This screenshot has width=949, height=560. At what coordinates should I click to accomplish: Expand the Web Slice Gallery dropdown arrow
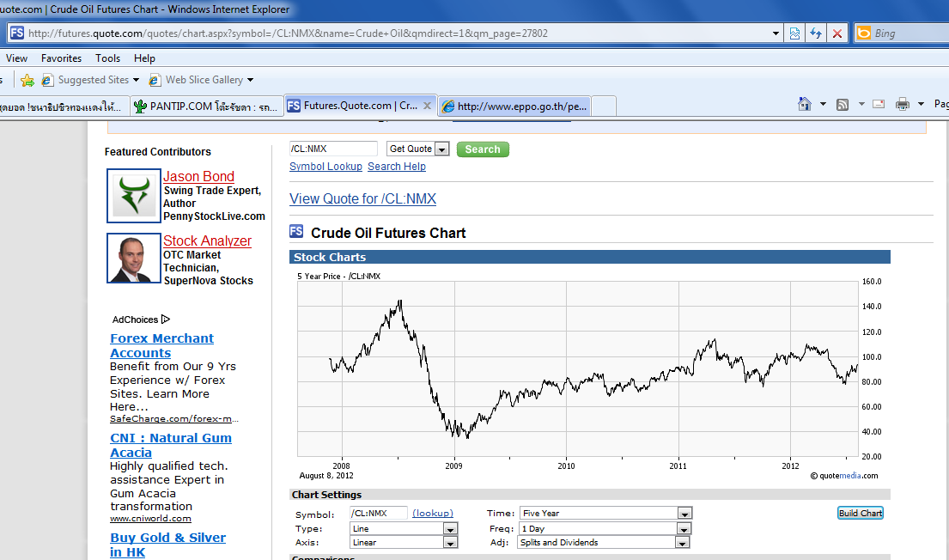click(x=251, y=80)
